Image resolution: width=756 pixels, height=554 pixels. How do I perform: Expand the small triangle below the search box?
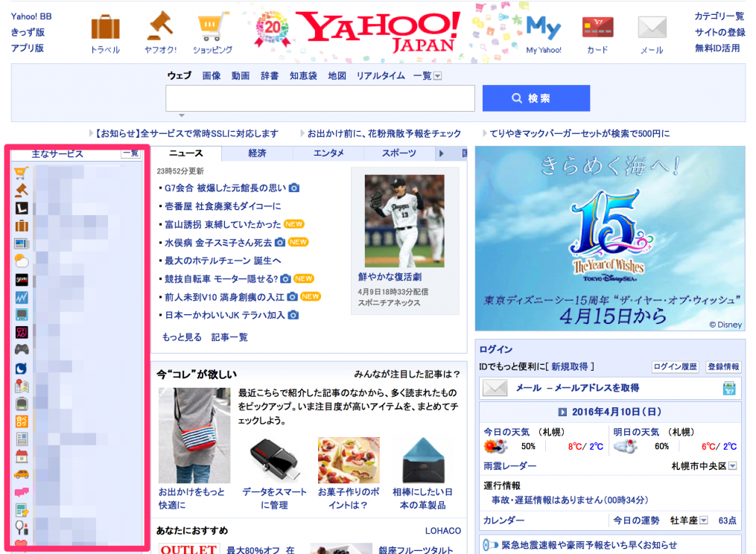[x=182, y=115]
